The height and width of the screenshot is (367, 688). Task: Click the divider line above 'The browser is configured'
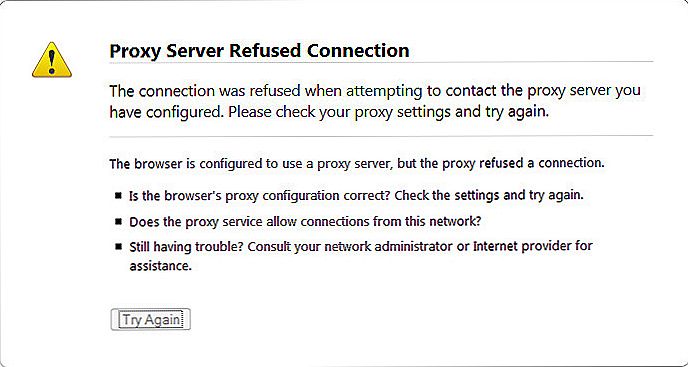[x=381, y=136]
